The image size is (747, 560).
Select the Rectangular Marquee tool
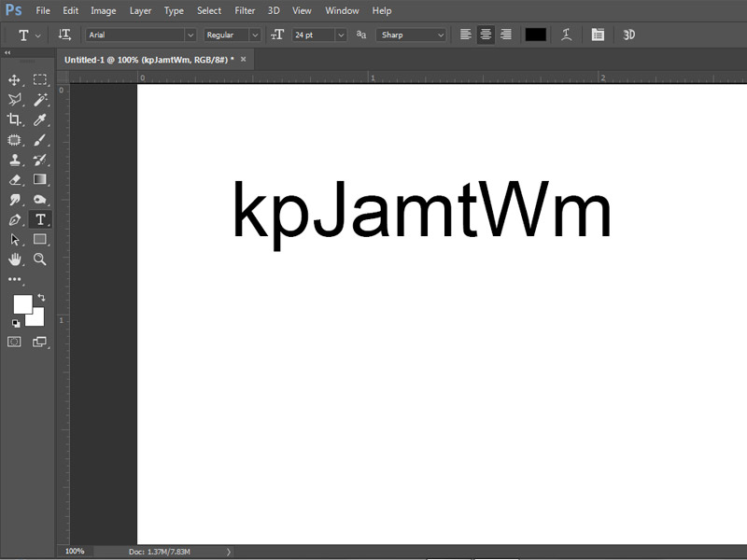point(40,79)
